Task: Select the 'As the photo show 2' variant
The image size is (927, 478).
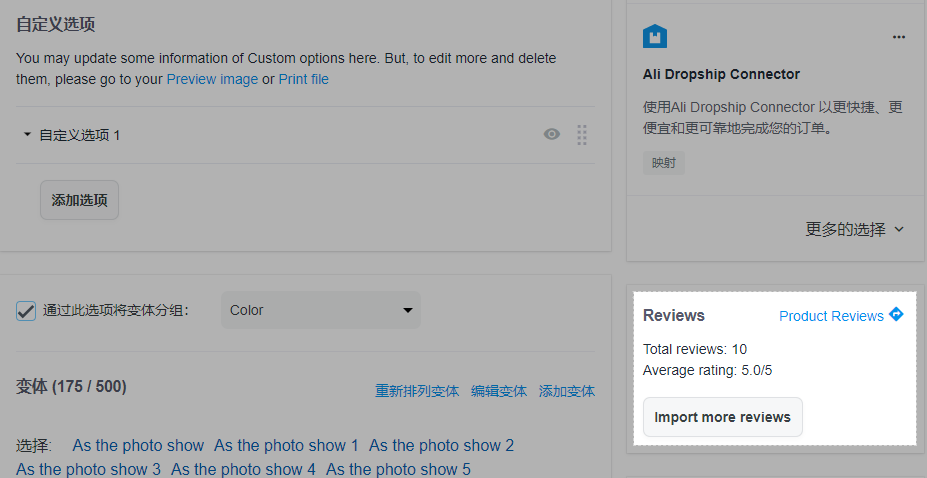Action: click(x=441, y=445)
